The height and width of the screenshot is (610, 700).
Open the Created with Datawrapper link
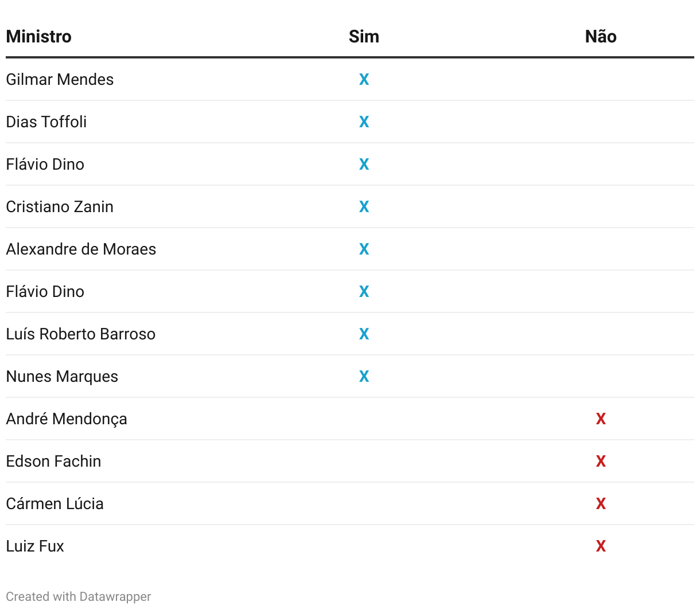click(x=79, y=597)
